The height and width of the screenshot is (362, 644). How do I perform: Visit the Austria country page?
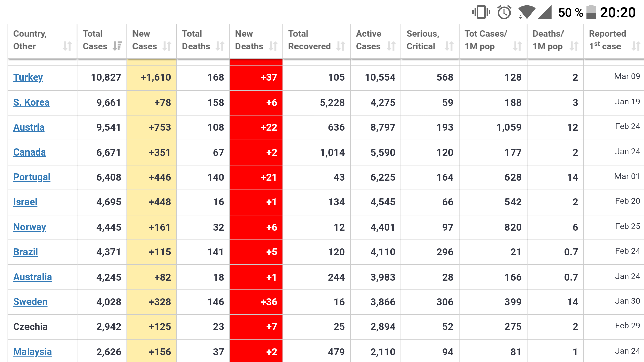pyautogui.click(x=29, y=127)
